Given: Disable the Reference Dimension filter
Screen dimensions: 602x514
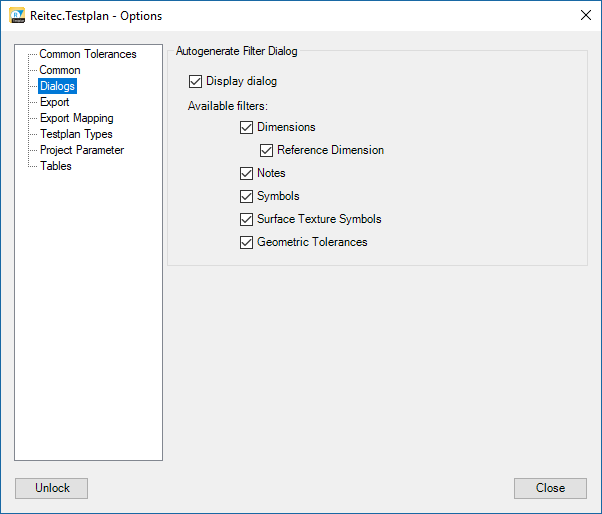Looking at the screenshot, I should (267, 150).
